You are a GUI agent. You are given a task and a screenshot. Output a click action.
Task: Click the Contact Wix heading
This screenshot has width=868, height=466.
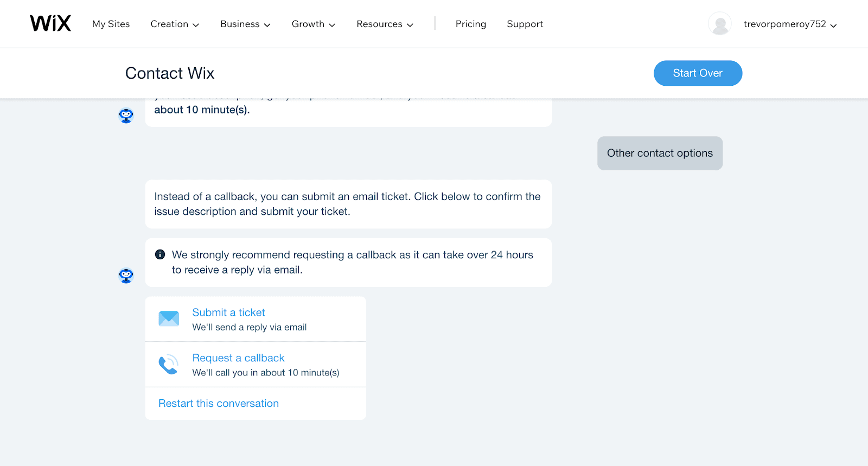point(170,73)
